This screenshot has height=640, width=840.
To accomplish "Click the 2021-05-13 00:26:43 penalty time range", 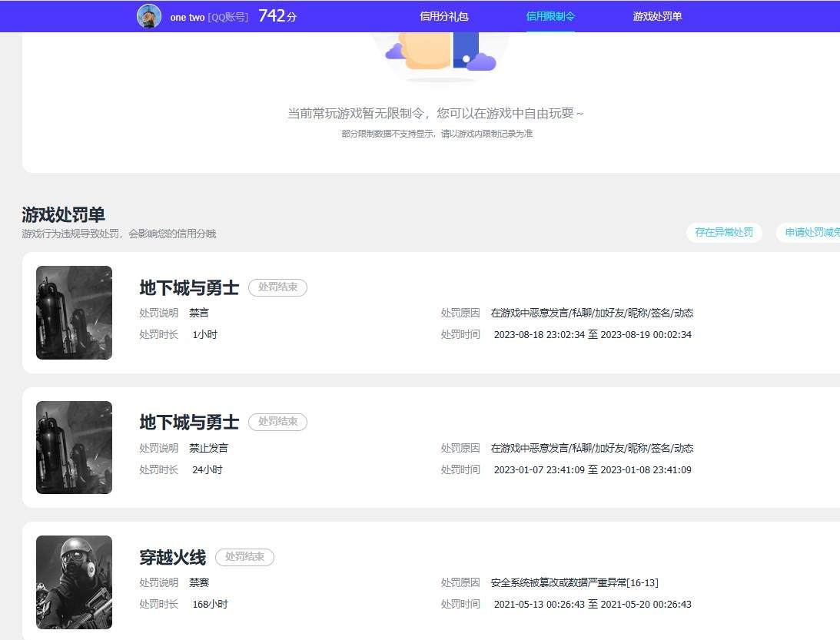I will coord(593,604).
